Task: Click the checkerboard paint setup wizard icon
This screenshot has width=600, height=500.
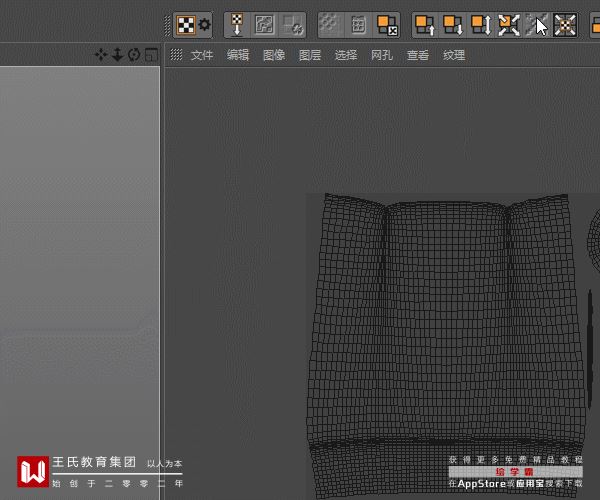Action: tap(186, 25)
